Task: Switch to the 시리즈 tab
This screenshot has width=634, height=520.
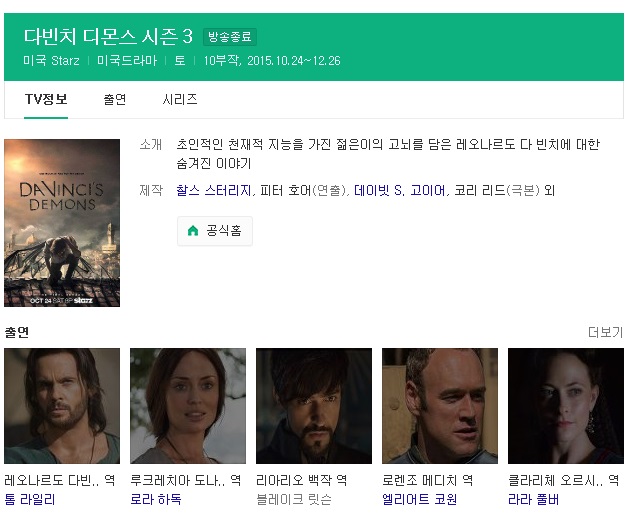Action: 180,99
